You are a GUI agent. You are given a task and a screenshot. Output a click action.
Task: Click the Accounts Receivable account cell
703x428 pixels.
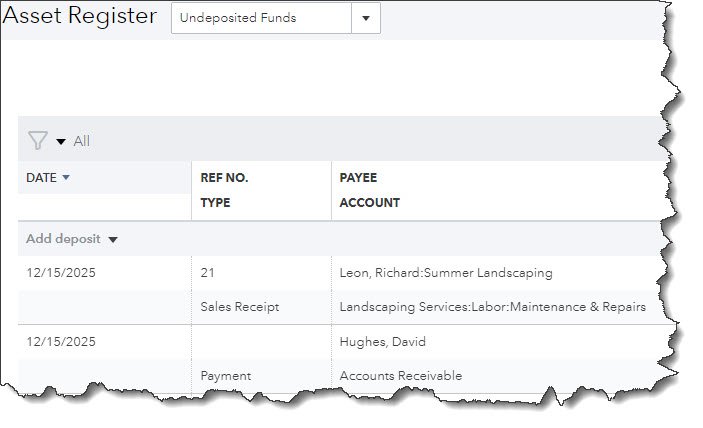[x=401, y=376]
